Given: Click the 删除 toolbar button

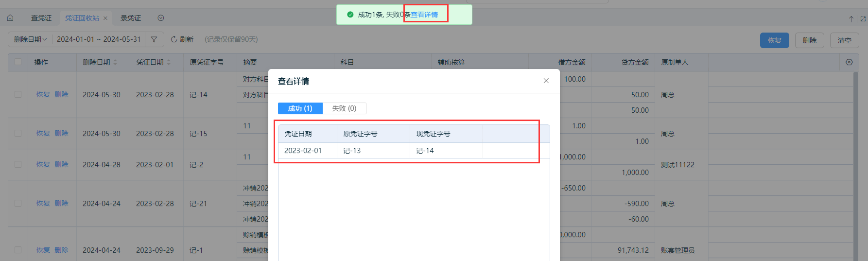Looking at the screenshot, I should [x=810, y=40].
